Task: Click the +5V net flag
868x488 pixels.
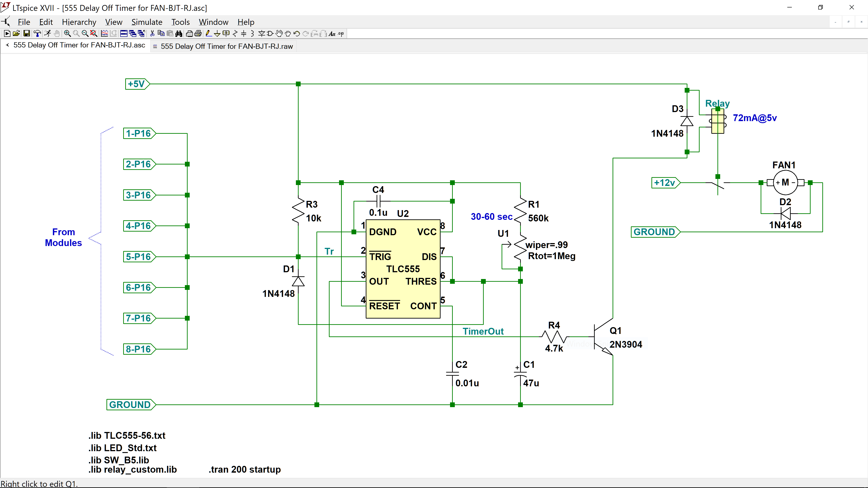Action: [x=137, y=84]
